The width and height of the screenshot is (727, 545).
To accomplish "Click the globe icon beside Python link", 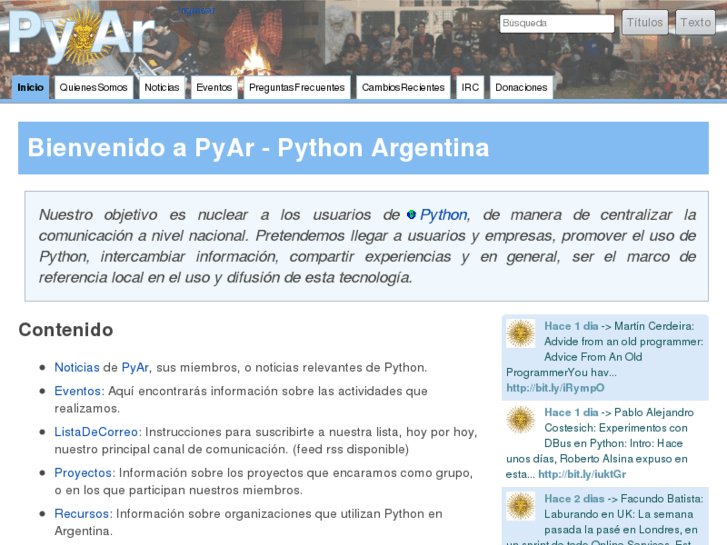I will point(411,215).
